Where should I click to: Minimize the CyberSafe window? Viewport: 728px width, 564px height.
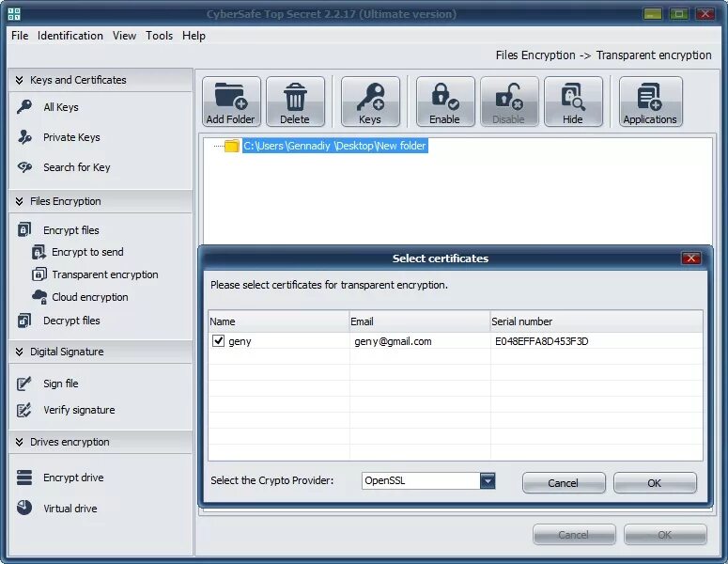[x=652, y=14]
